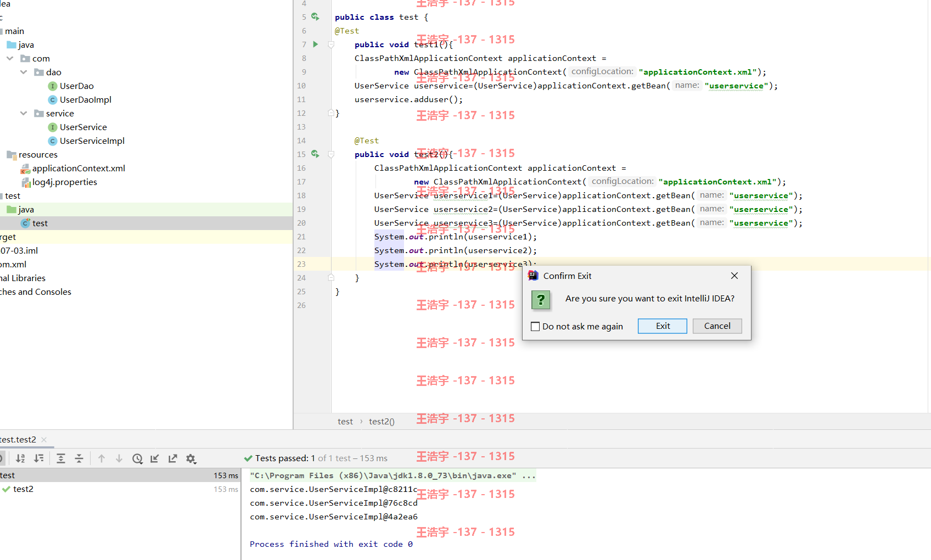This screenshot has height=560, width=931.
Task: Select resources folder in tree
Action: pyautogui.click(x=38, y=154)
